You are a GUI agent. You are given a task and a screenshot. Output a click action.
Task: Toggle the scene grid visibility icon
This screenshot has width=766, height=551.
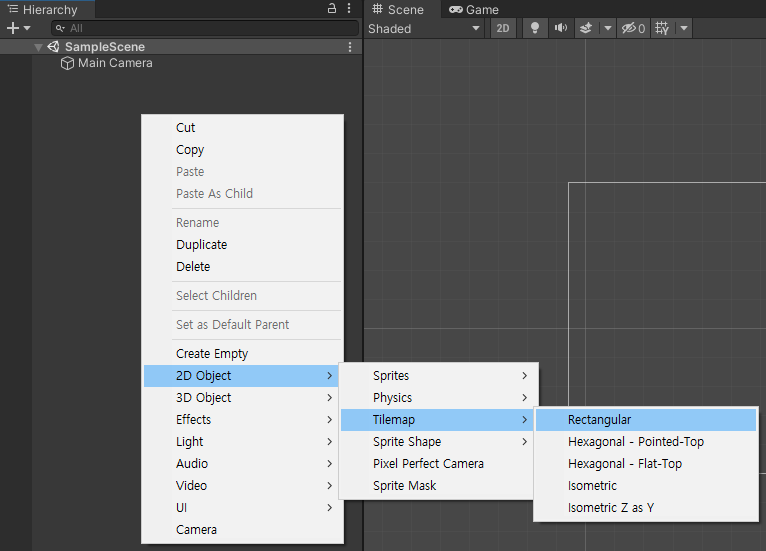coord(662,28)
